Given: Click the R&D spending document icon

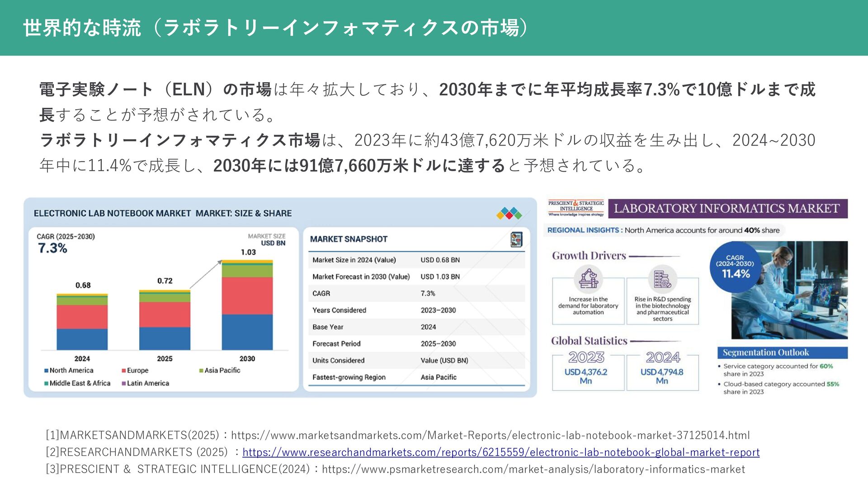Looking at the screenshot, I should [662, 279].
